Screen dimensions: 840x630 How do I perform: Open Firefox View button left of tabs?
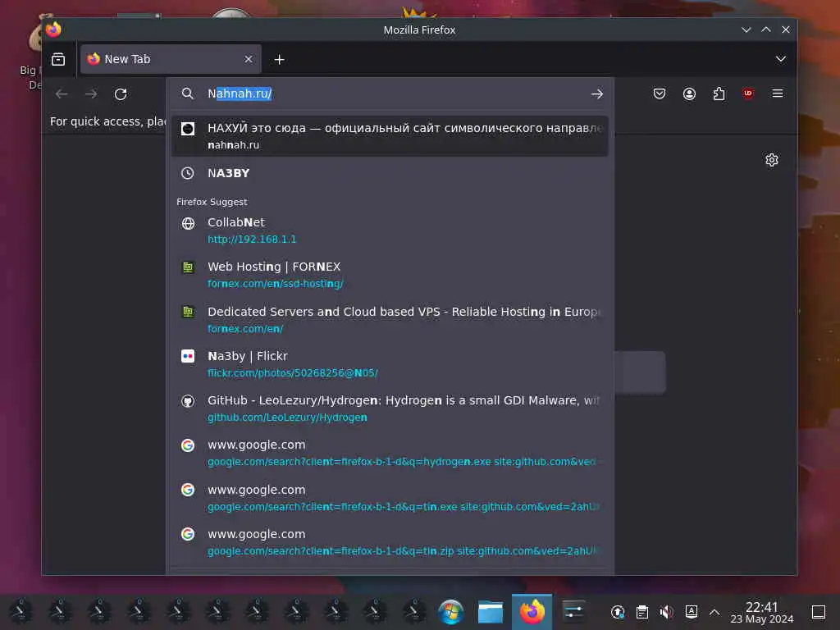coord(58,59)
